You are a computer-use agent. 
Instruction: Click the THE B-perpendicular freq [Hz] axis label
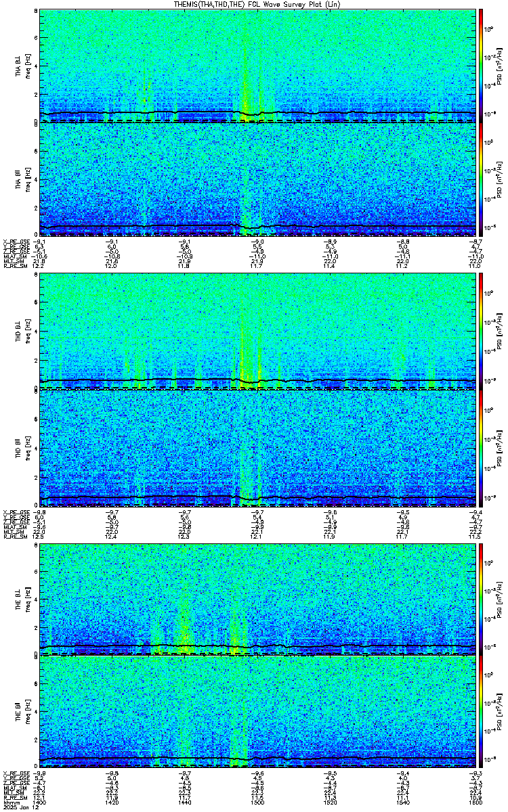[x=28, y=600]
